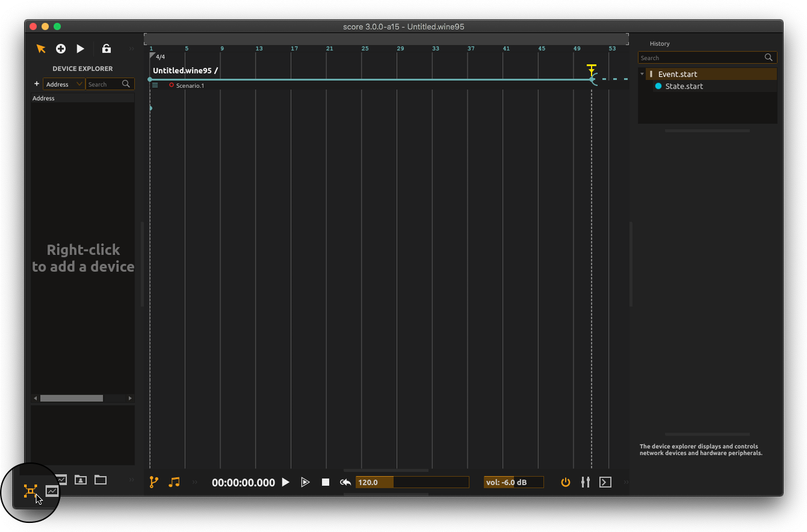Activate the create (plus circle) tool
The width and height of the screenshot is (807, 532).
tap(61, 49)
